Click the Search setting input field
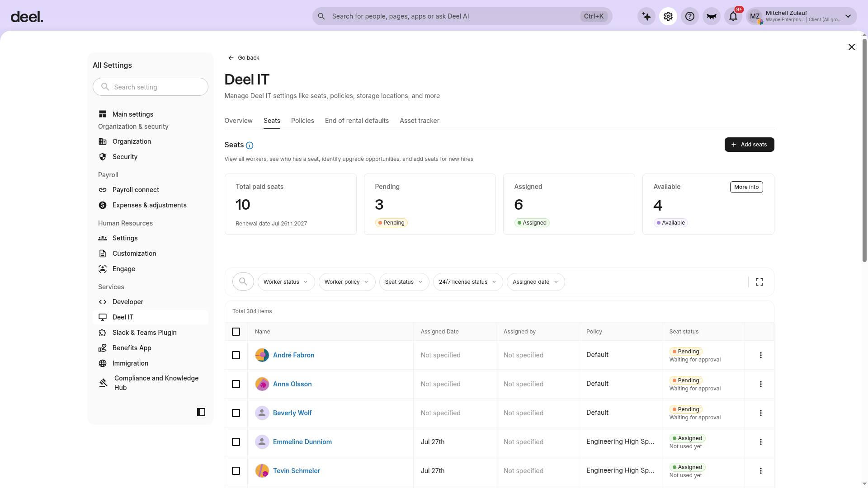The height and width of the screenshot is (488, 868). point(151,87)
